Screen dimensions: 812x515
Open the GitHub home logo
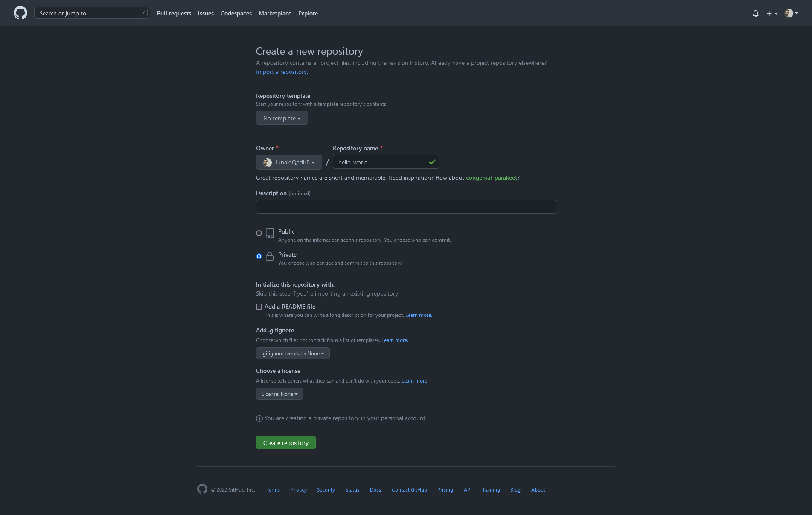(20, 13)
